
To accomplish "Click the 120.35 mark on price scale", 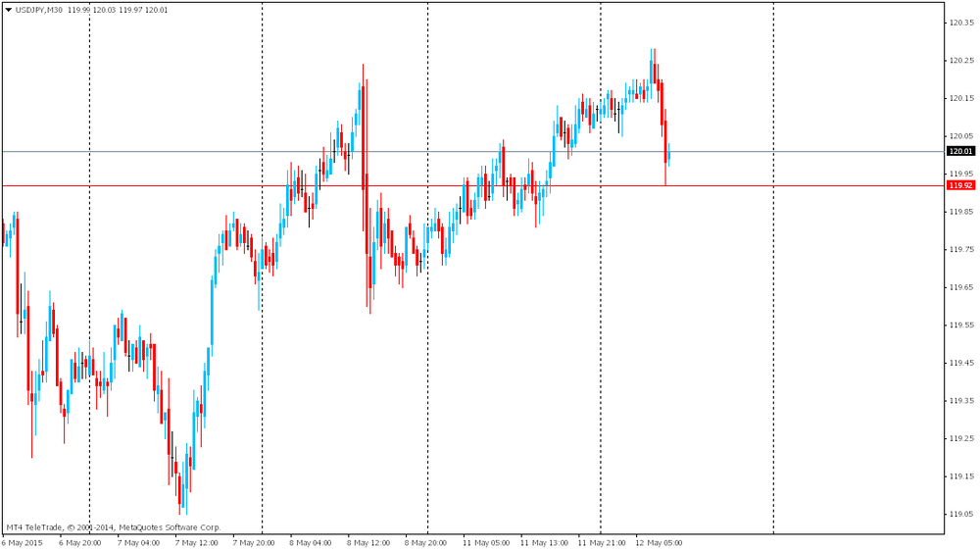I will (x=960, y=23).
